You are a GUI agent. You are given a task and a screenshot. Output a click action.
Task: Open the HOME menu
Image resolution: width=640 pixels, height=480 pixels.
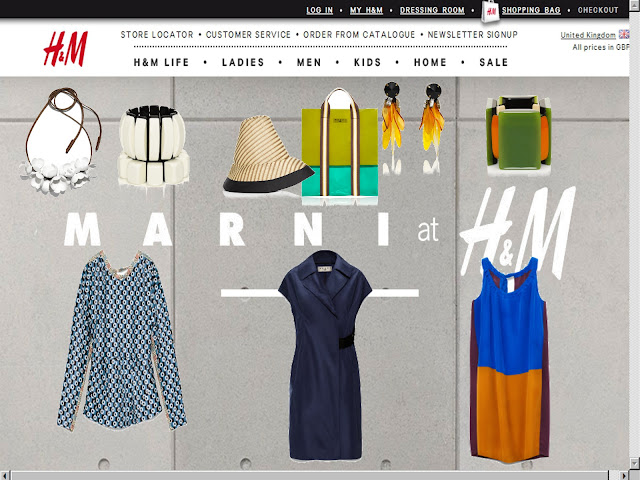(x=430, y=62)
